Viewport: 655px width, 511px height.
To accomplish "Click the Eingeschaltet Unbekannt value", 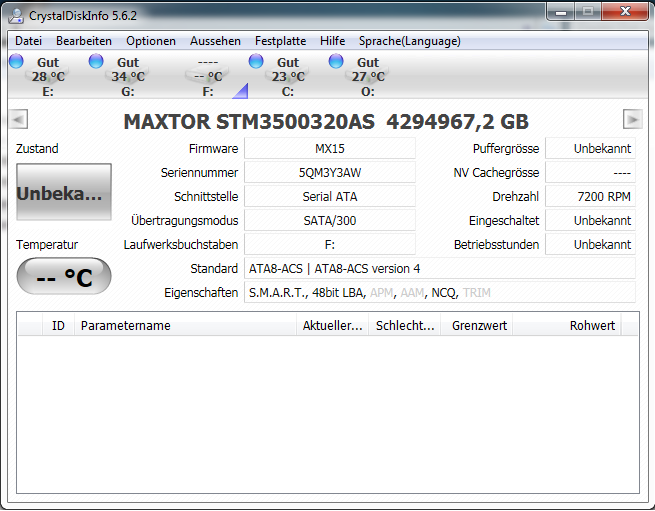I will pyautogui.click(x=590, y=221).
